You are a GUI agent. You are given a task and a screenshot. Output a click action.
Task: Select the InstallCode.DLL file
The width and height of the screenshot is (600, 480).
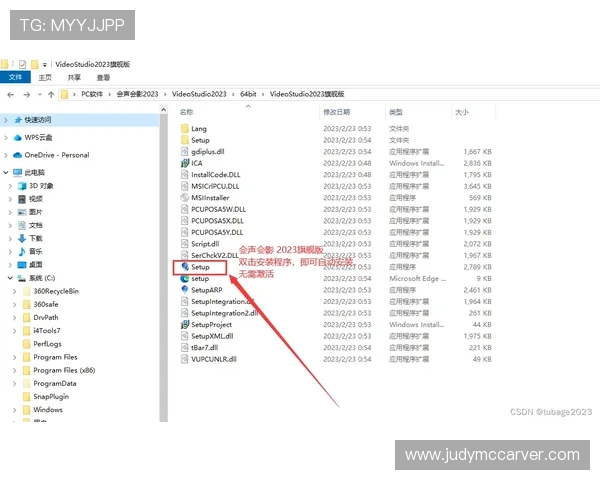(x=216, y=175)
